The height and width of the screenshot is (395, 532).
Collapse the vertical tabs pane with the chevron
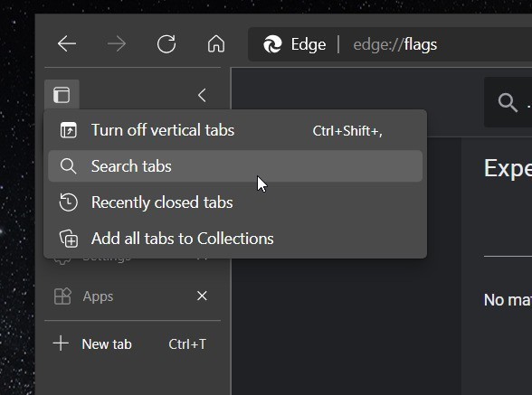[x=203, y=95]
